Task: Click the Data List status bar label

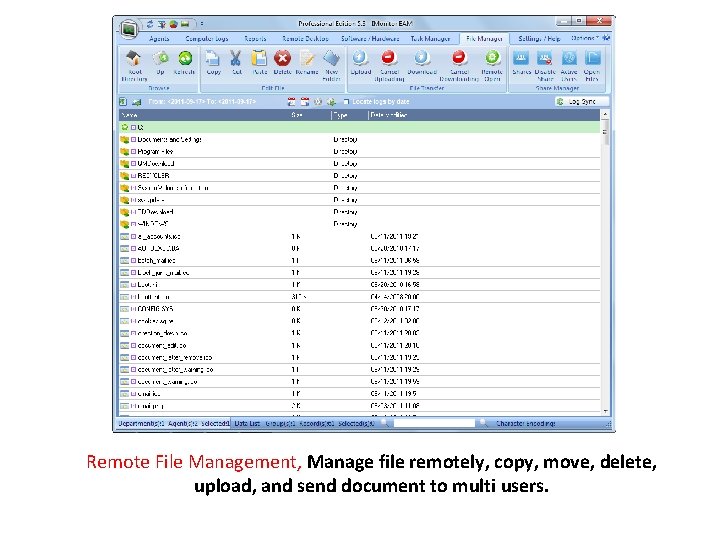Action: pos(247,423)
